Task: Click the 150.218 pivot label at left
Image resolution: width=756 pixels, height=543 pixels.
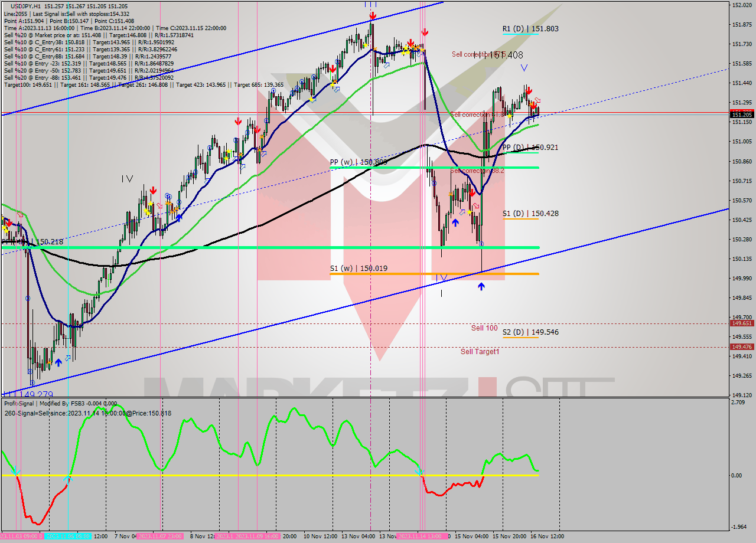Action: click(49, 242)
